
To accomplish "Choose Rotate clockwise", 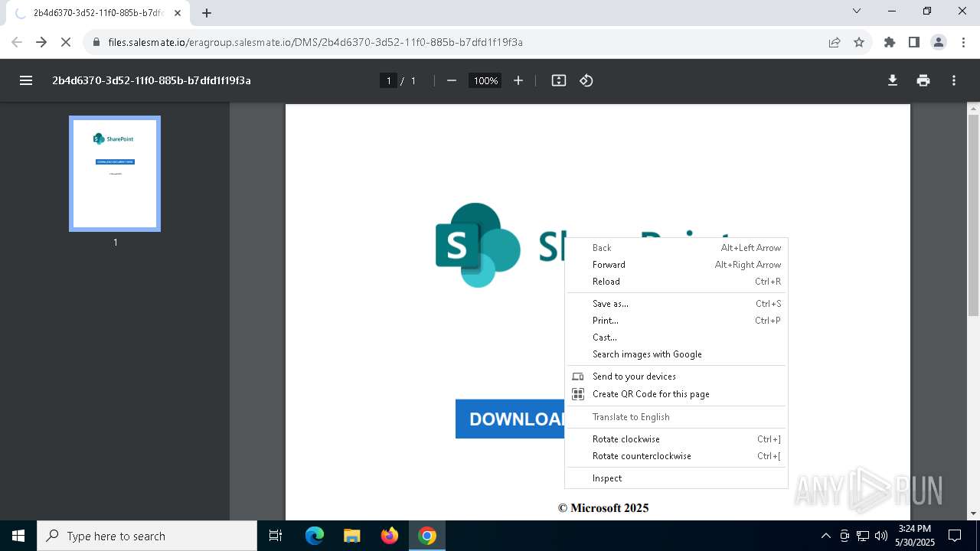I will 676,439.
